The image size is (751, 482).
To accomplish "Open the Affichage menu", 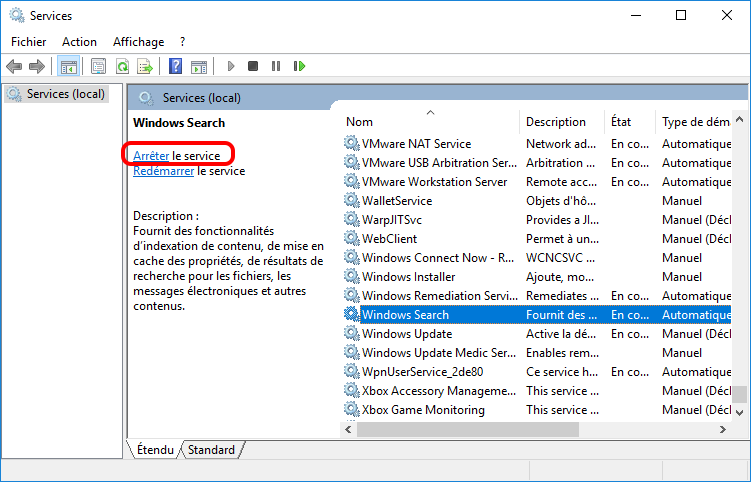I will coord(138,42).
